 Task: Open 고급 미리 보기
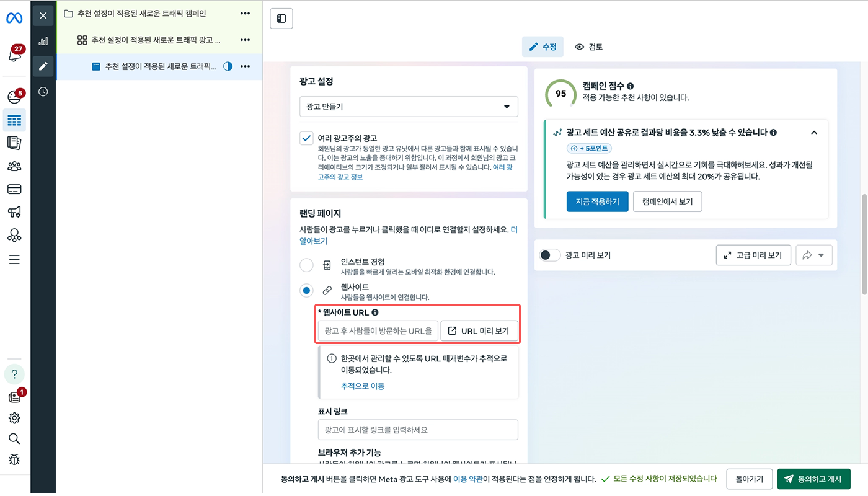point(753,255)
